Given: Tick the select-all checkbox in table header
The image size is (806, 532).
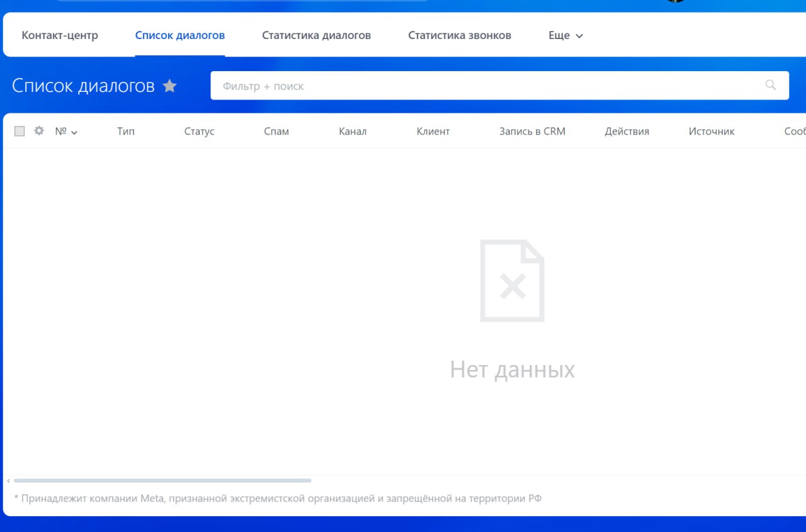Looking at the screenshot, I should pos(20,131).
